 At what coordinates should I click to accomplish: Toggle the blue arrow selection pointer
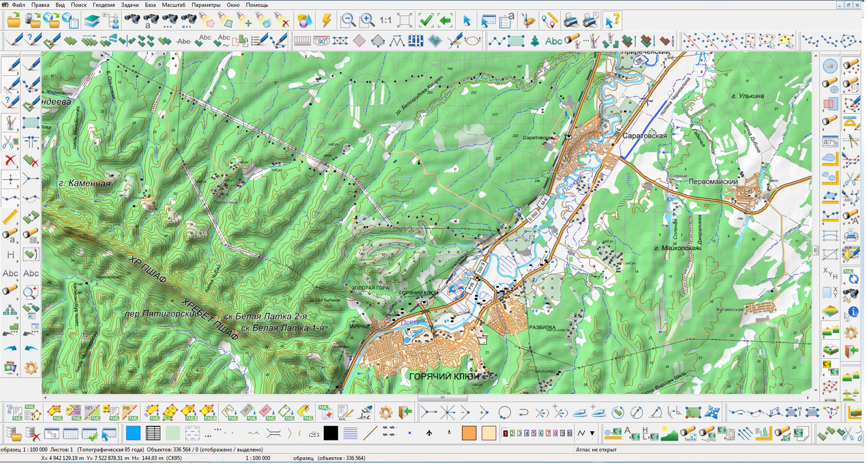pos(467,20)
